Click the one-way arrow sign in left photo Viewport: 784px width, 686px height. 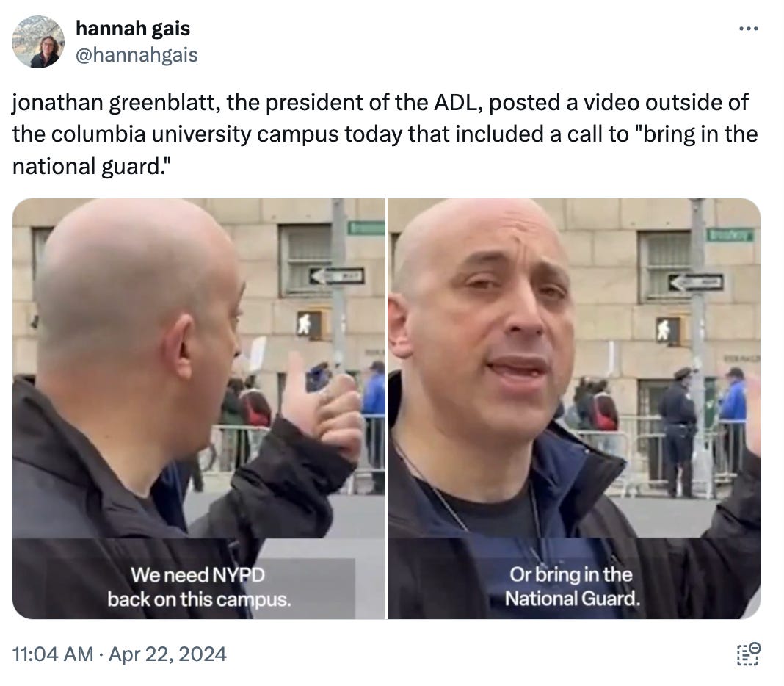(x=336, y=275)
